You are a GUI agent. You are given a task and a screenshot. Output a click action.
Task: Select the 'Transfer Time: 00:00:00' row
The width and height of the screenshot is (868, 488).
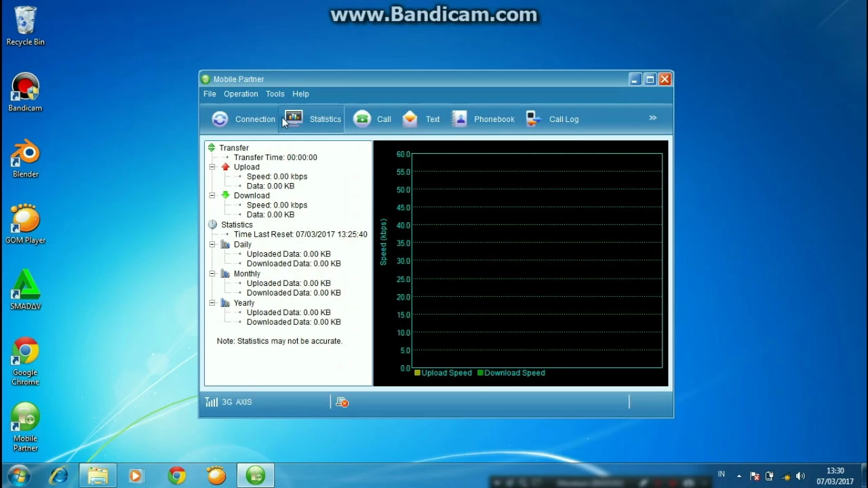click(x=275, y=157)
